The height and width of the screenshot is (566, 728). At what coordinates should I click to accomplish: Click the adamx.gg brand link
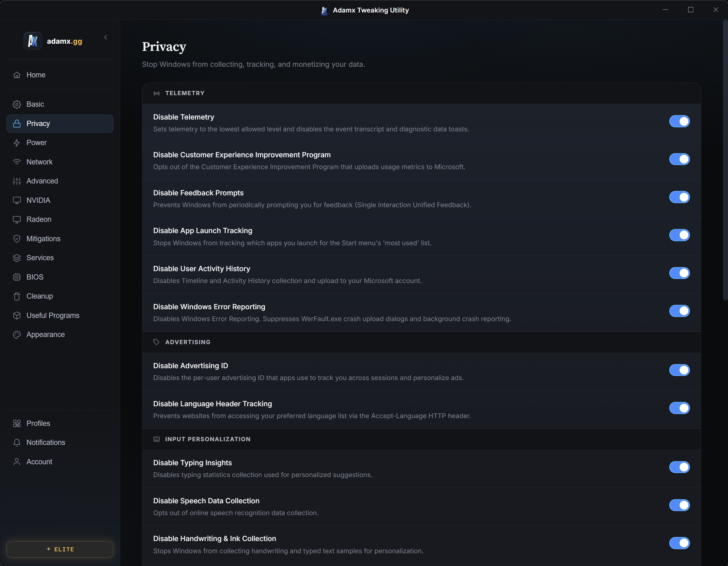point(64,41)
